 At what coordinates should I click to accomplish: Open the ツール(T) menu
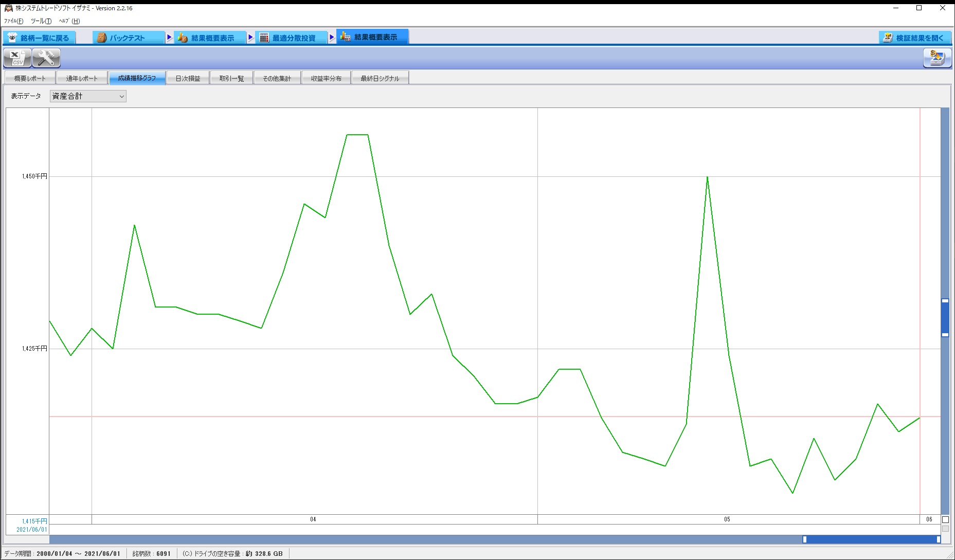point(41,21)
